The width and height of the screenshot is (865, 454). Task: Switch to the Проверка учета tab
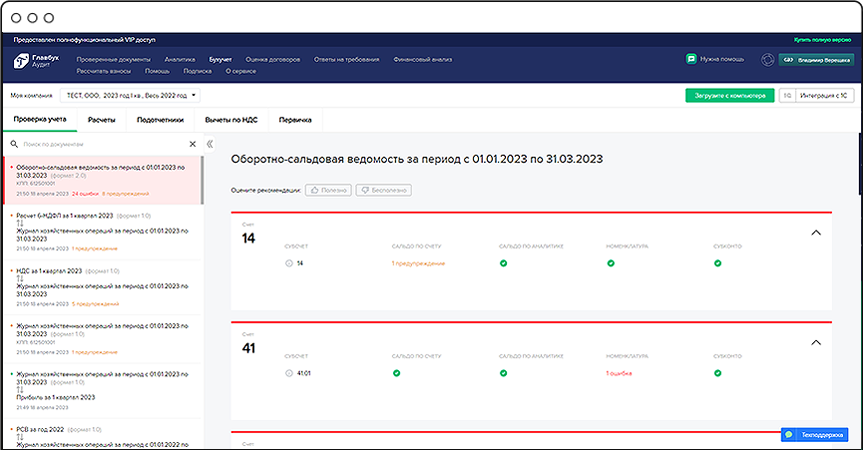(40, 119)
